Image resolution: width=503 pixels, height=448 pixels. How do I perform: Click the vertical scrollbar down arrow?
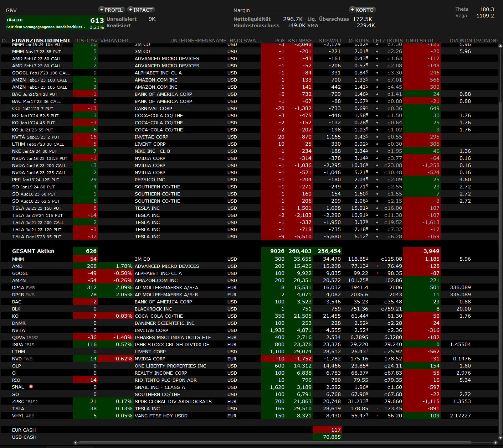tap(500, 438)
